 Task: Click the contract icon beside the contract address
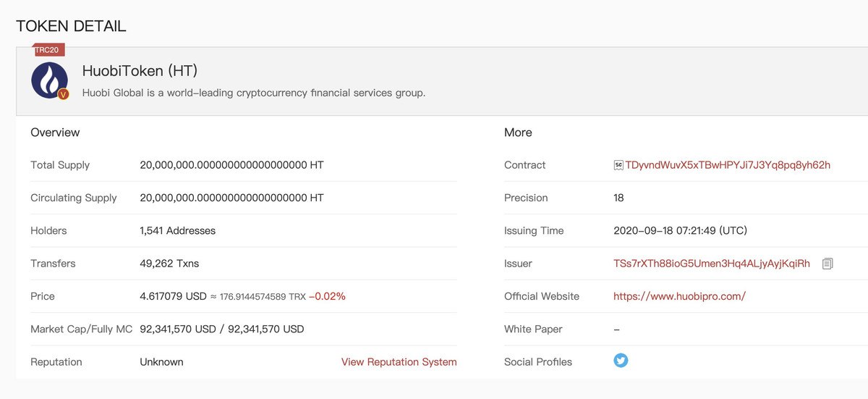tap(618, 165)
